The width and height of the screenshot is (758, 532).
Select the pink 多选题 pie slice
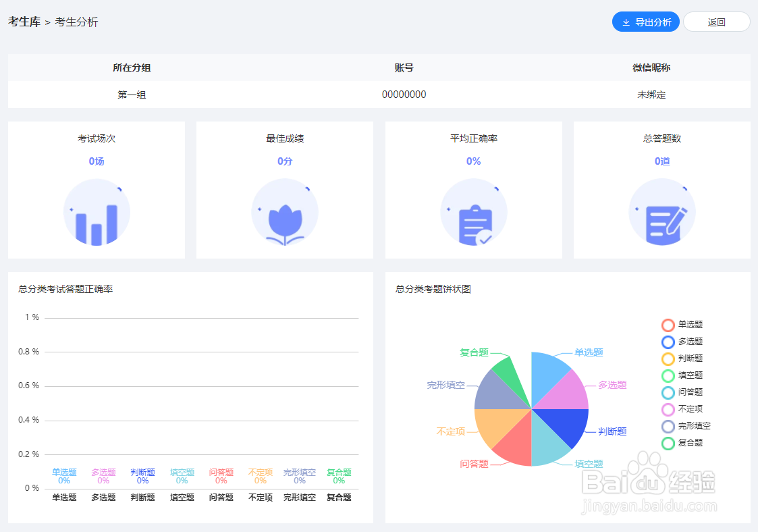pos(567,394)
